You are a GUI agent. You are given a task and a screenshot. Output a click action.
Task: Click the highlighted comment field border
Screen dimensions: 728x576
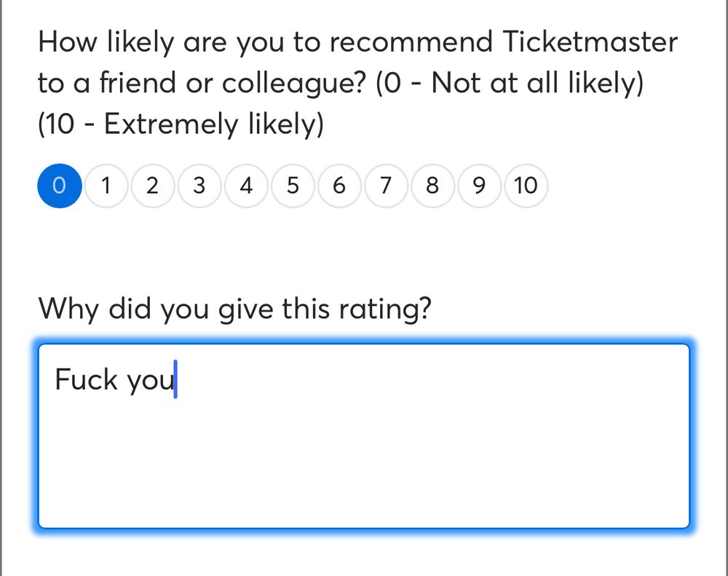pyautogui.click(x=364, y=339)
